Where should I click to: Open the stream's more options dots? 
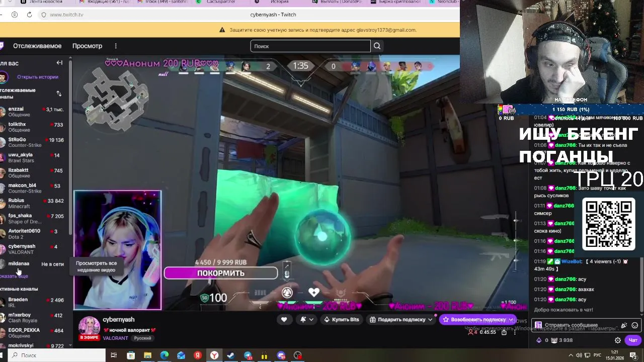514,332
